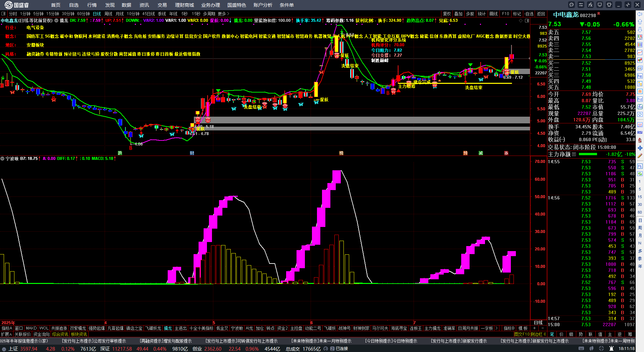Click the settings gear icon next to 擒龙 indicator
644x352 pixels.
pyautogui.click(x=56, y=20)
